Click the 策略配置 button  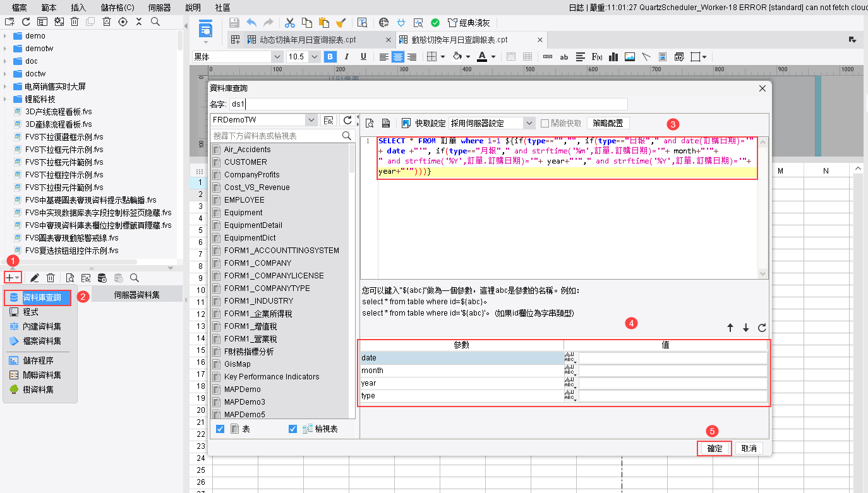click(608, 123)
